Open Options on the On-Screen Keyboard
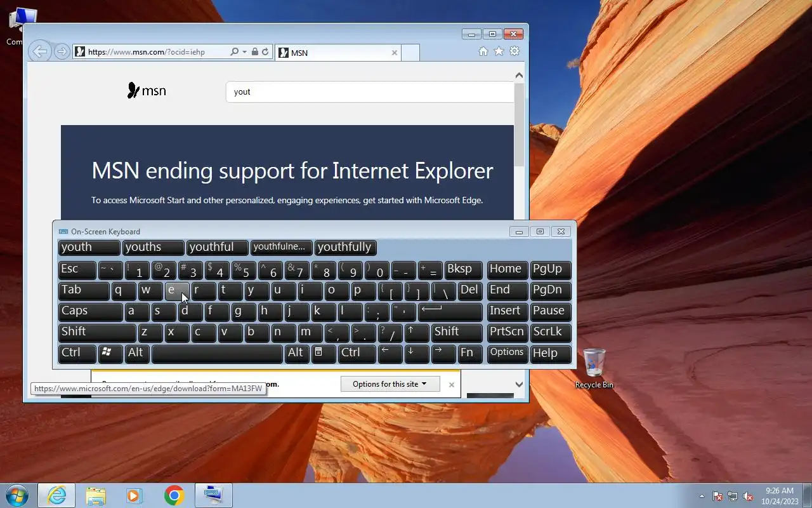 coord(507,354)
